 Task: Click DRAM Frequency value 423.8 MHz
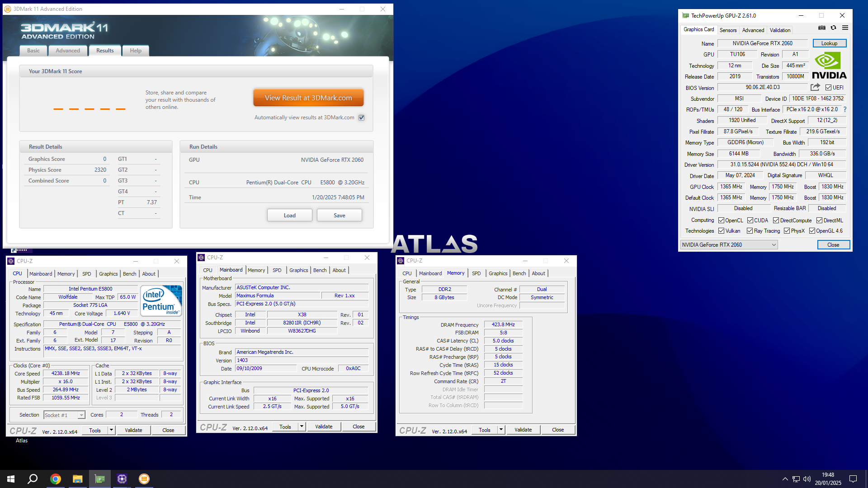503,324
